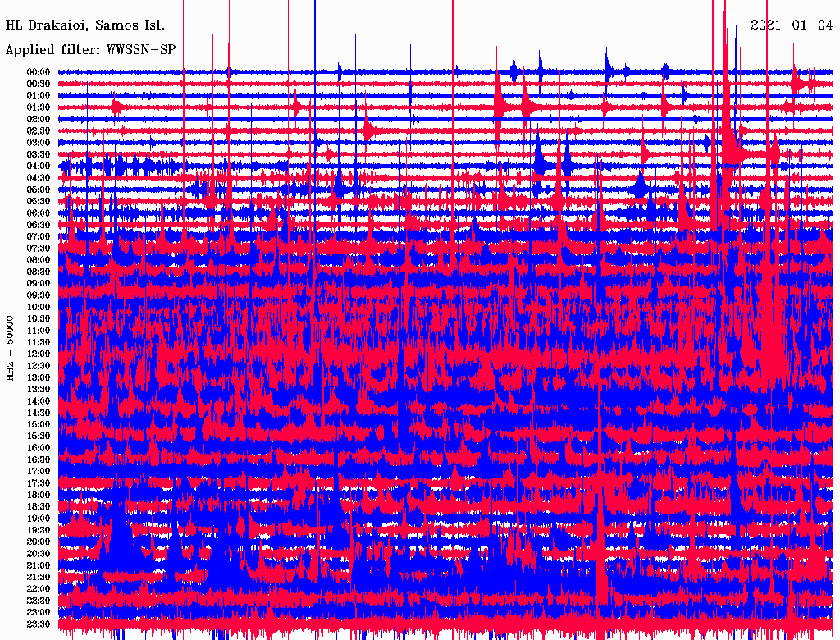The image size is (840, 640).
Task: Select the 11:30 time label
Action: [x=38, y=342]
